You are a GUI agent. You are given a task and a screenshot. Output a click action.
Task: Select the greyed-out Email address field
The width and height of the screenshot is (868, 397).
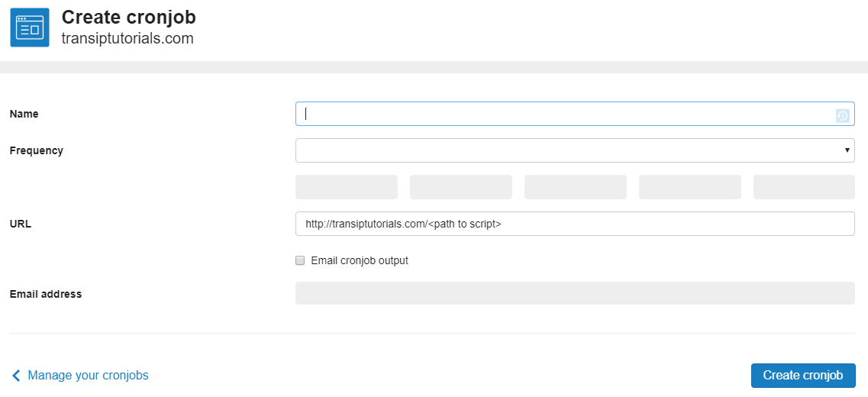coord(575,293)
